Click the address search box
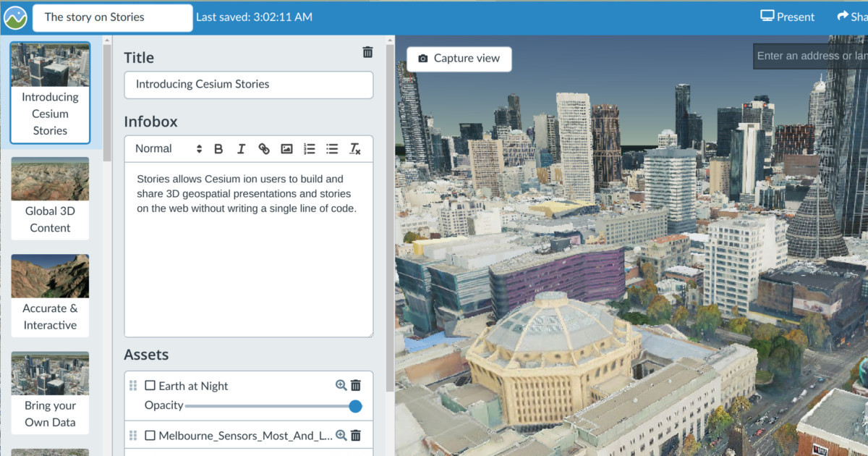The image size is (868, 456). click(811, 56)
